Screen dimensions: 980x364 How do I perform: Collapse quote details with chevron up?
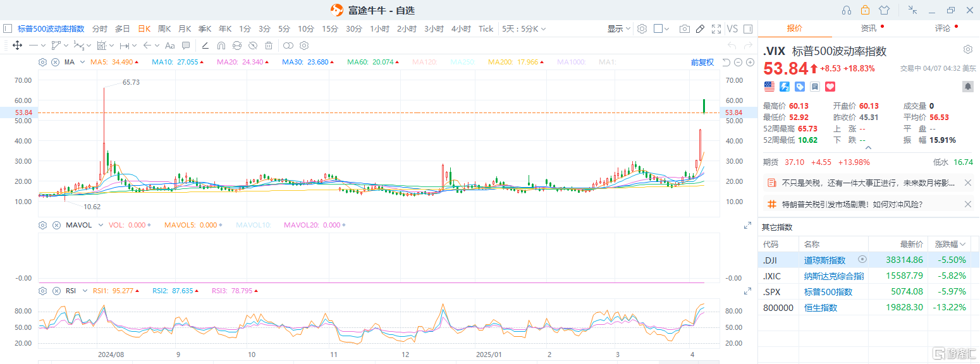868,148
